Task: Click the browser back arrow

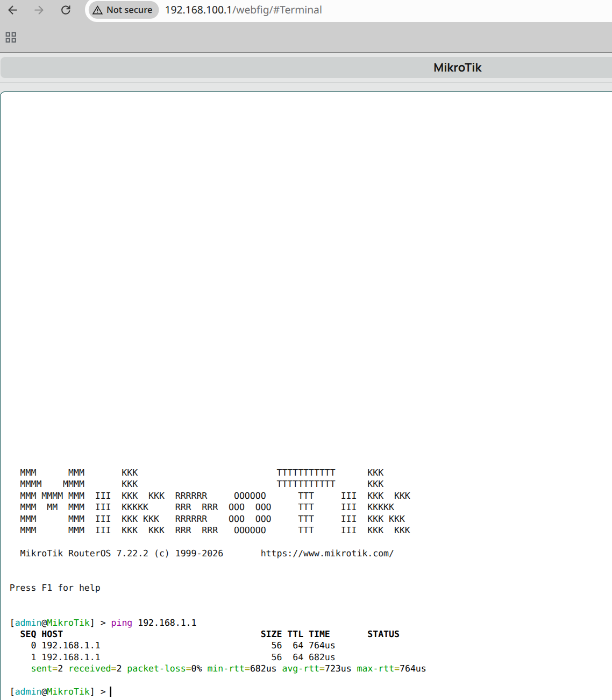Action: pos(12,10)
